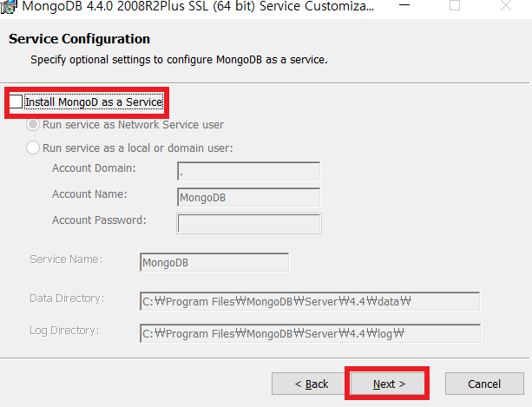Click the Account Password label
Image resolution: width=532 pixels, height=407 pixels.
tap(99, 220)
